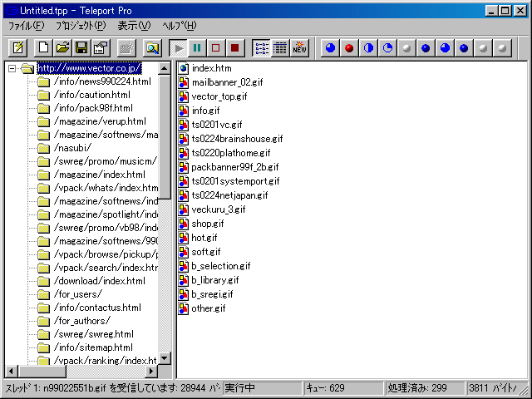Viewport: 532px width, 399px height.
Task: Click tree pane horizontal scroll left arrow
Action: tap(11, 372)
